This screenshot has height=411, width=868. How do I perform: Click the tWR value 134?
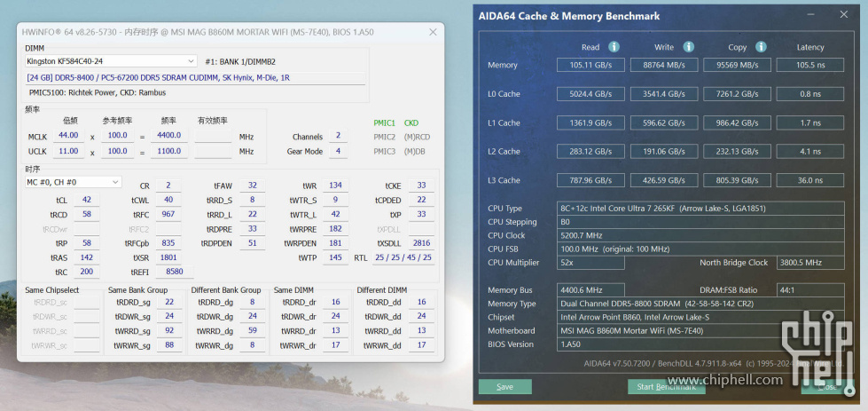coord(335,186)
